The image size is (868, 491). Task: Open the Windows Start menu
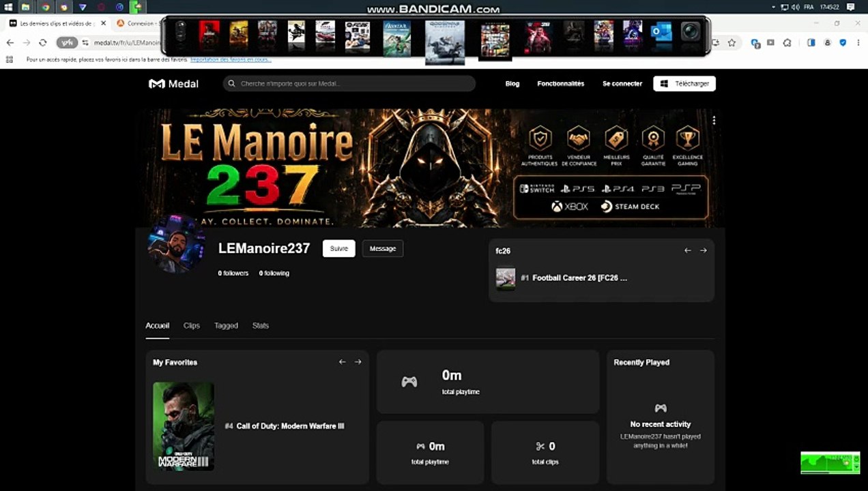pos(7,7)
